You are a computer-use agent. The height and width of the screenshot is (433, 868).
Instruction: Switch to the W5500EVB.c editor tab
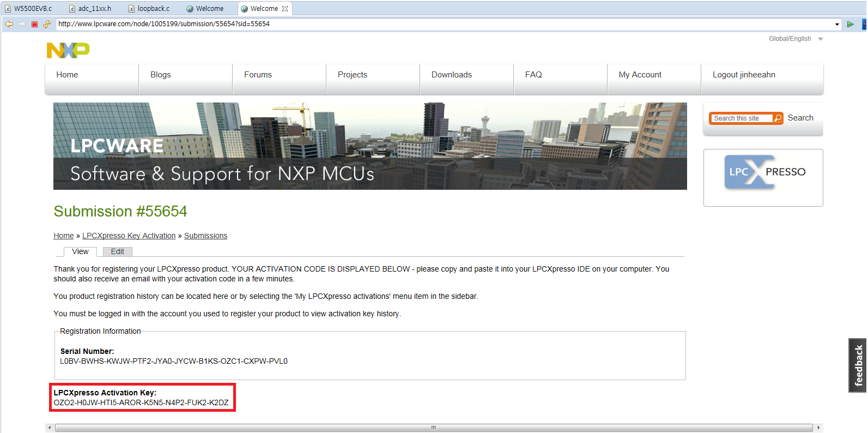[x=28, y=9]
